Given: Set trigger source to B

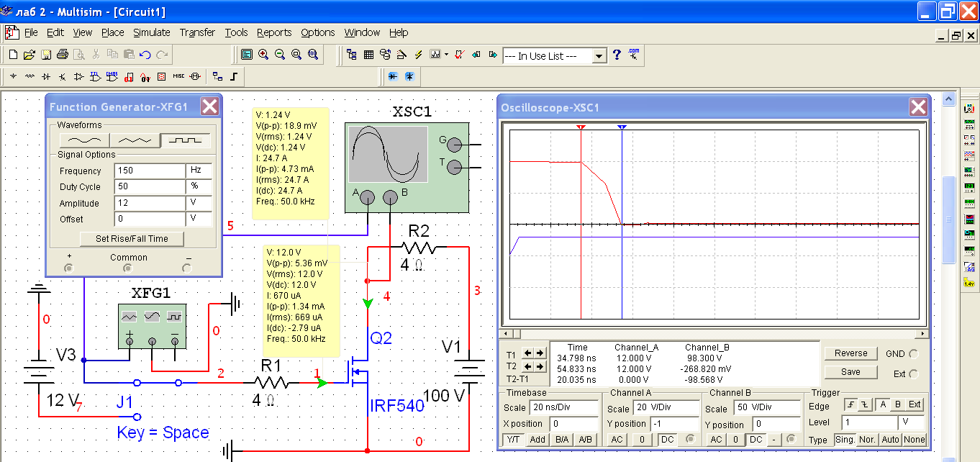Looking at the screenshot, I should [897, 404].
